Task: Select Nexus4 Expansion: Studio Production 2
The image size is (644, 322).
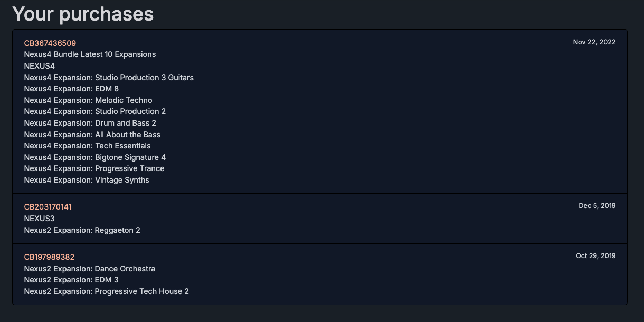Action: point(95,111)
